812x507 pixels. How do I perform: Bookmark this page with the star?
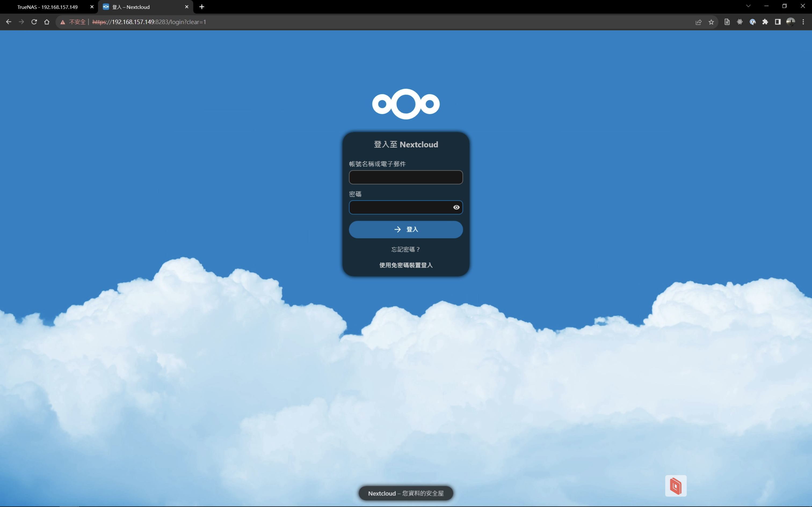click(711, 22)
